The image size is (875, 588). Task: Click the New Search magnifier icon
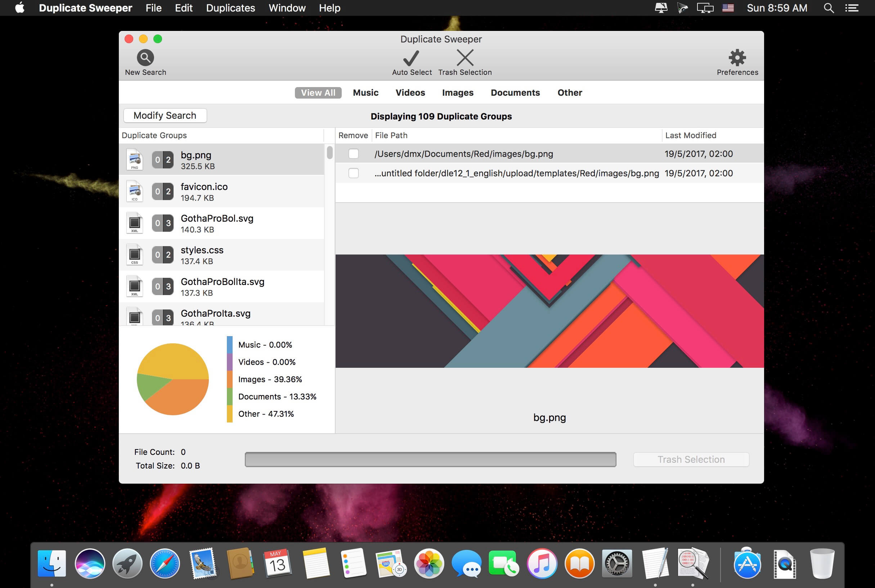(x=145, y=58)
